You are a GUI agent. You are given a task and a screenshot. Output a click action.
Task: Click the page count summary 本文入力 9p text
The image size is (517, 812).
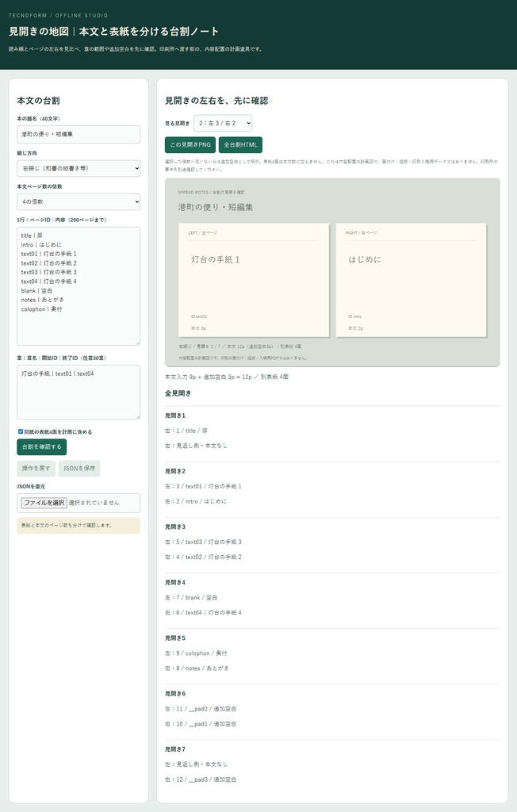(x=226, y=377)
